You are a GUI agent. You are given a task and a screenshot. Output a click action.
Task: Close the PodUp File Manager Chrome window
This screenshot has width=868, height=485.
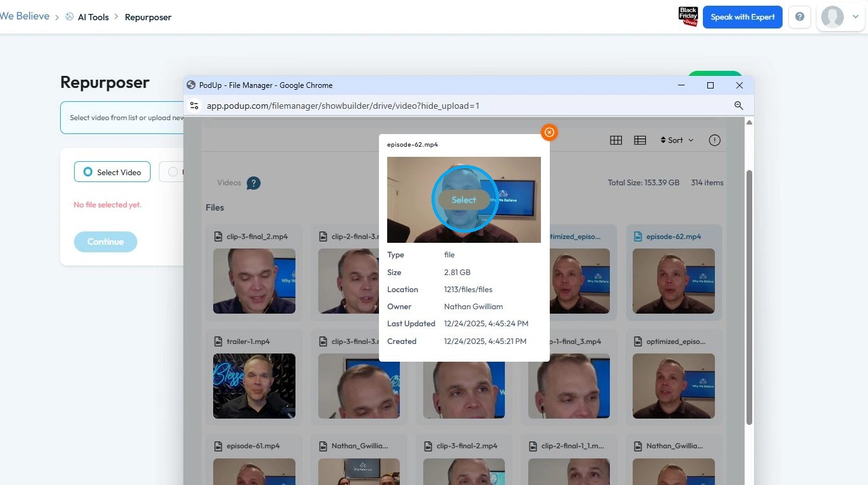coord(739,85)
